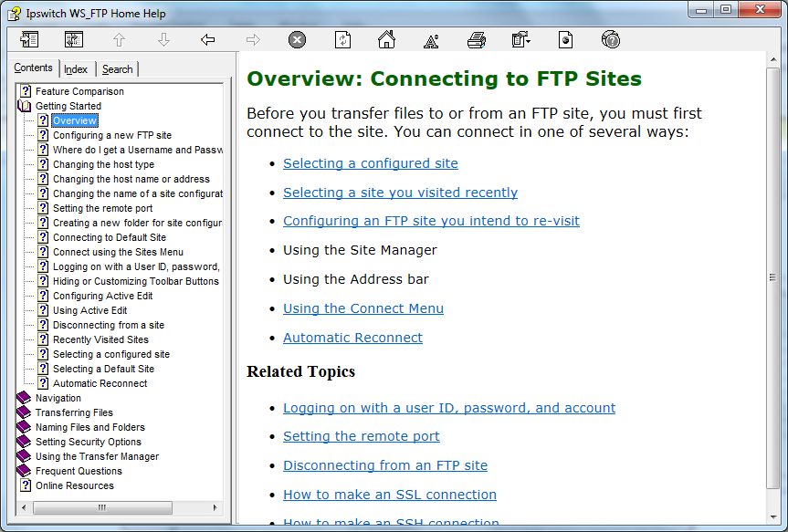Open the Options dropdown toolbar icon
788x532 pixels.
click(520, 39)
